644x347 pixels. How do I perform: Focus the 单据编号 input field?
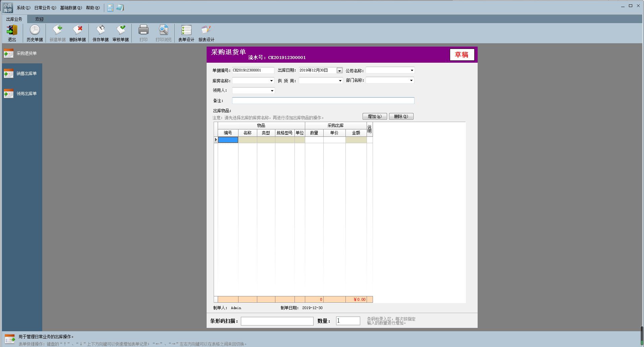pyautogui.click(x=253, y=70)
